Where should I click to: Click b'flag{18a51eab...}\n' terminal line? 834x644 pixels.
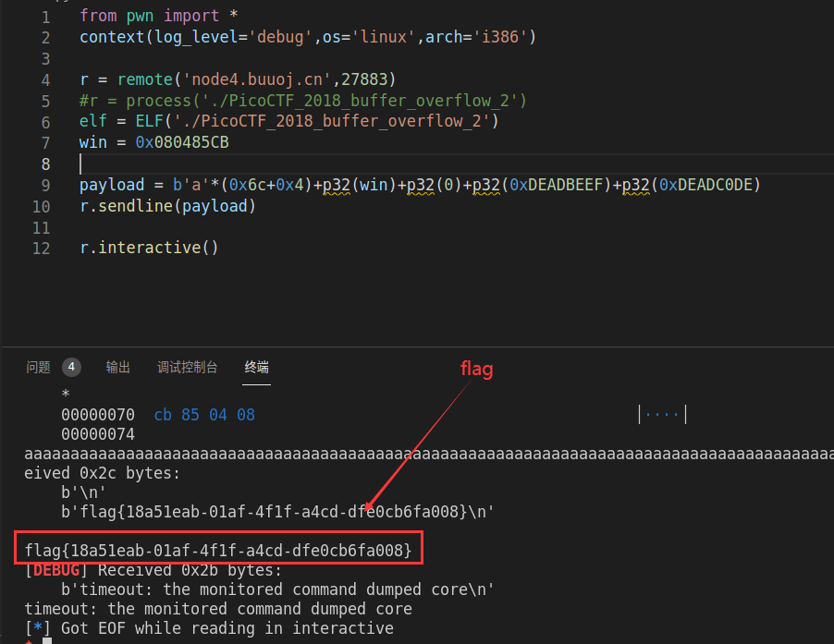(277, 512)
